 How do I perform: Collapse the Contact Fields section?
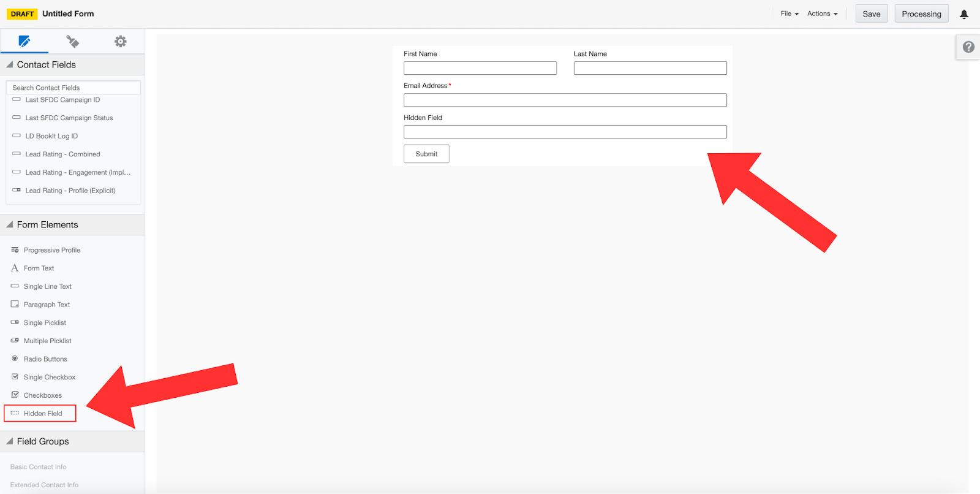[10, 65]
